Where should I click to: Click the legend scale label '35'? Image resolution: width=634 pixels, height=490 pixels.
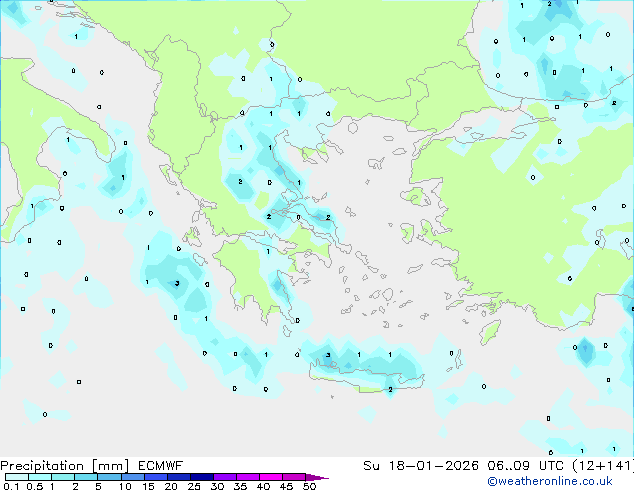(240, 486)
